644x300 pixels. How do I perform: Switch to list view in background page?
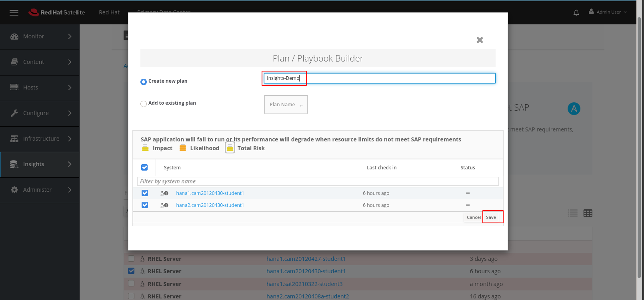point(573,213)
